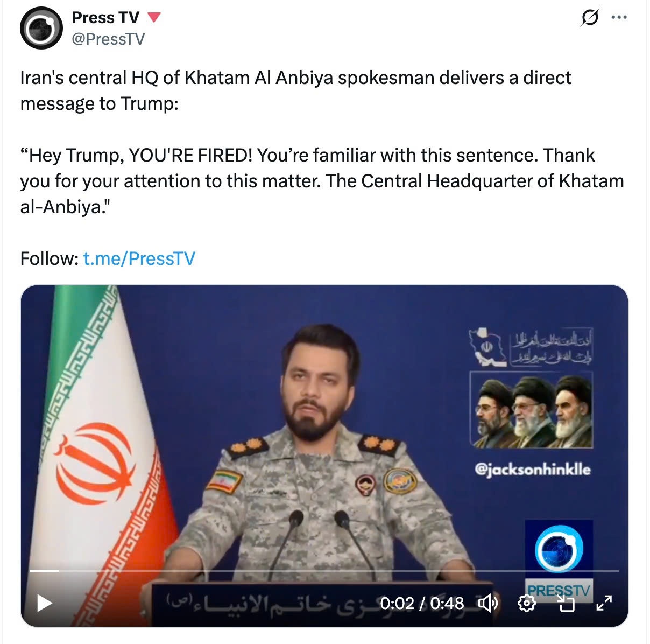650x644 pixels.
Task: Enable picture-in-picture mode for the video
Action: (x=566, y=604)
